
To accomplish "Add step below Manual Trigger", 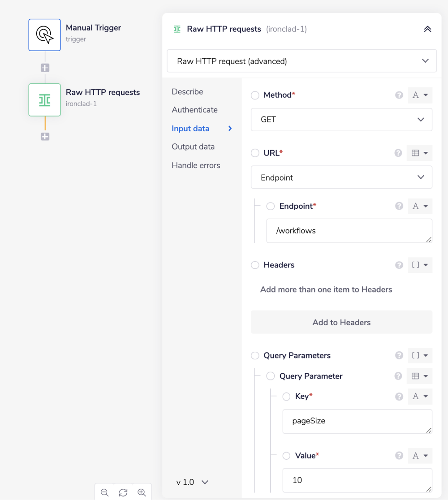I will (45, 68).
